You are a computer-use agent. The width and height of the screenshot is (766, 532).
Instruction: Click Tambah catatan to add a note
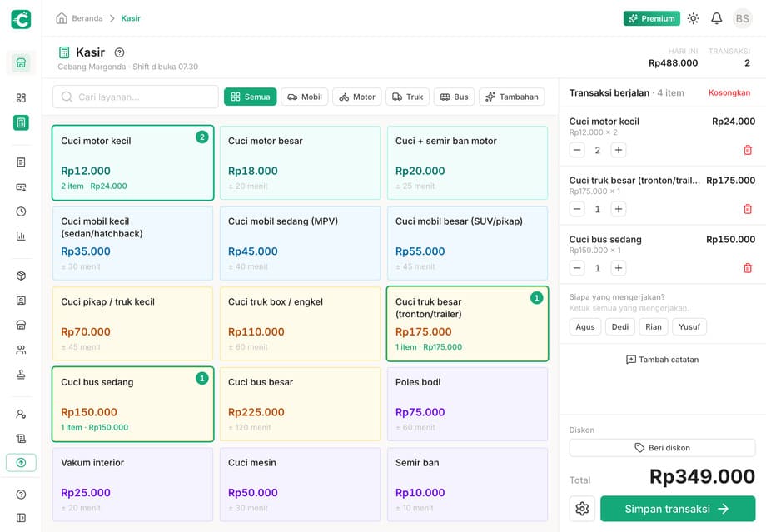click(x=662, y=360)
